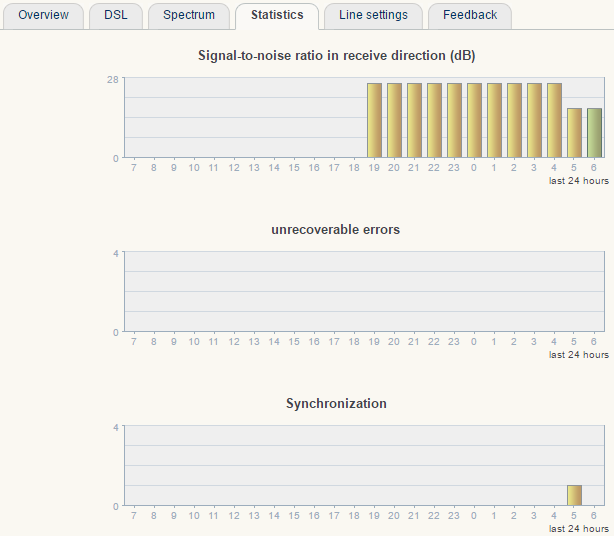Select the Statistics tab
Screen dimensions: 614x536
tap(277, 16)
